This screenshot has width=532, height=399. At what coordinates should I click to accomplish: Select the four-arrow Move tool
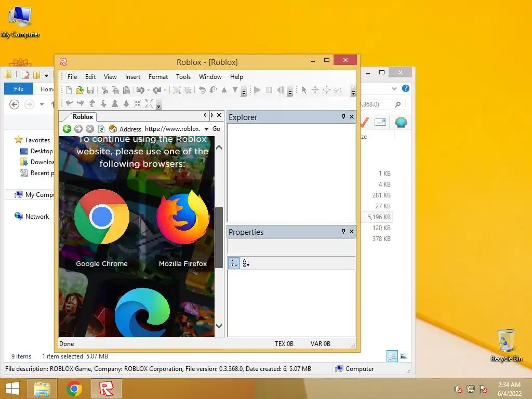click(315, 90)
